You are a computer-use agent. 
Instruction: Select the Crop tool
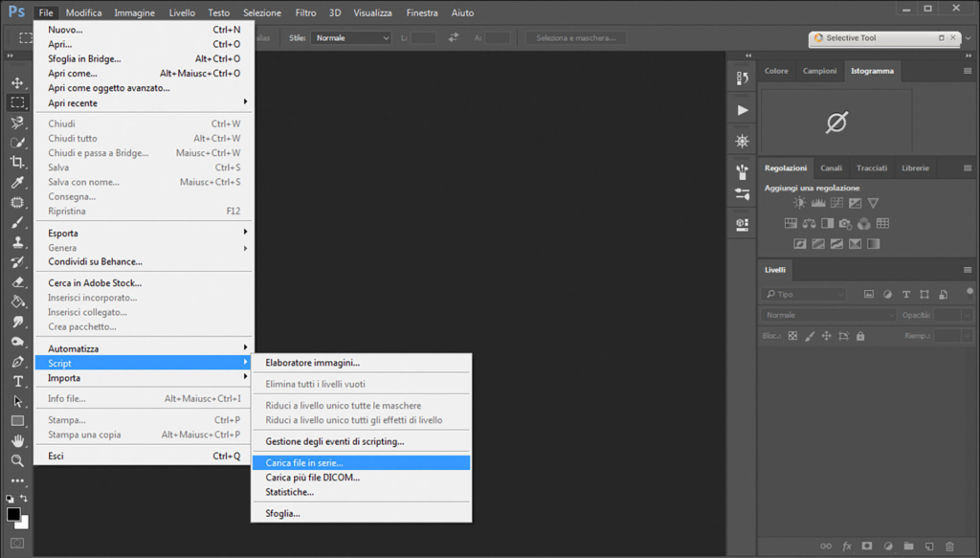click(17, 163)
